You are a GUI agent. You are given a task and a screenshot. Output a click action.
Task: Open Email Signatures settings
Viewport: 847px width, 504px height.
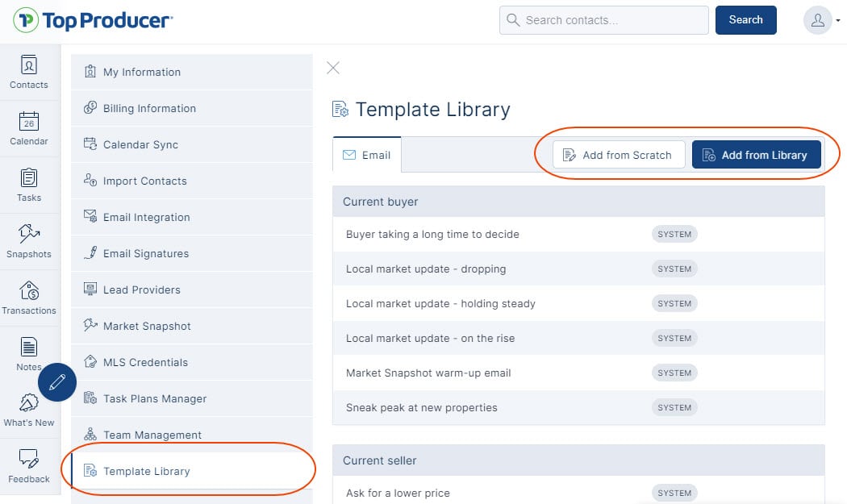point(192,253)
